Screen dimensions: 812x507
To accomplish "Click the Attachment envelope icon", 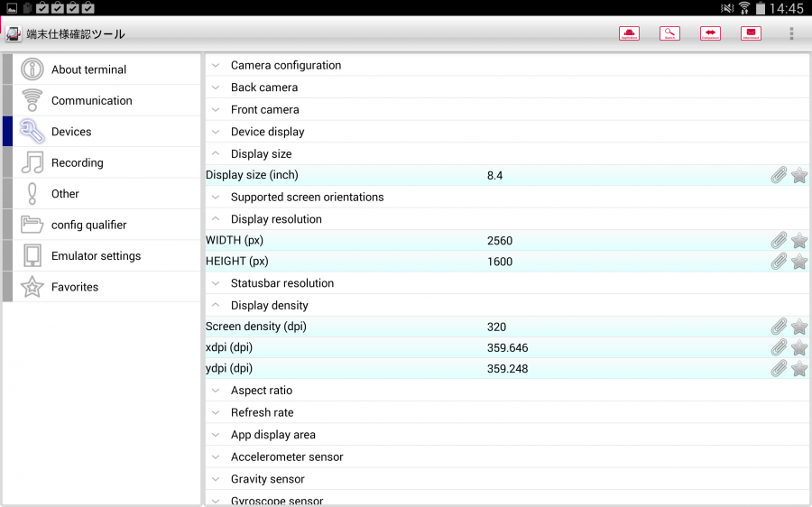I will tap(751, 33).
